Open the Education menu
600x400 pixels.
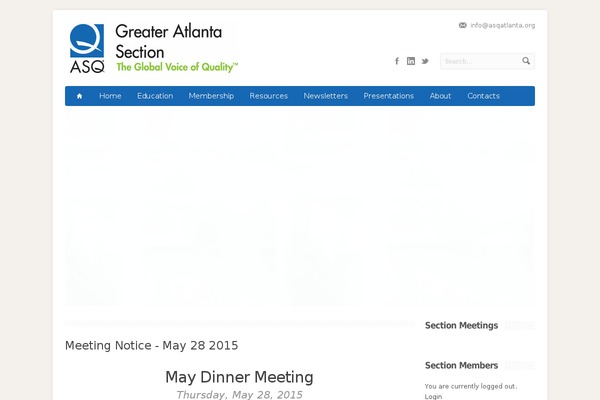coord(155,96)
